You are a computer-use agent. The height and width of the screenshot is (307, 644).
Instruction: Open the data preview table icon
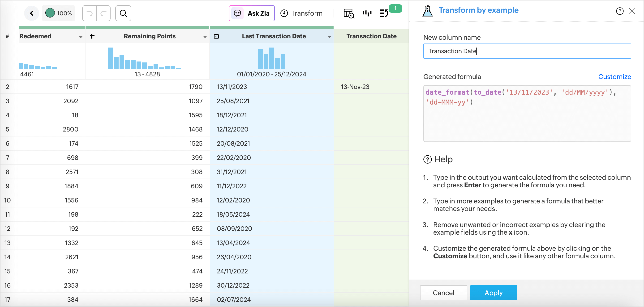[349, 13]
